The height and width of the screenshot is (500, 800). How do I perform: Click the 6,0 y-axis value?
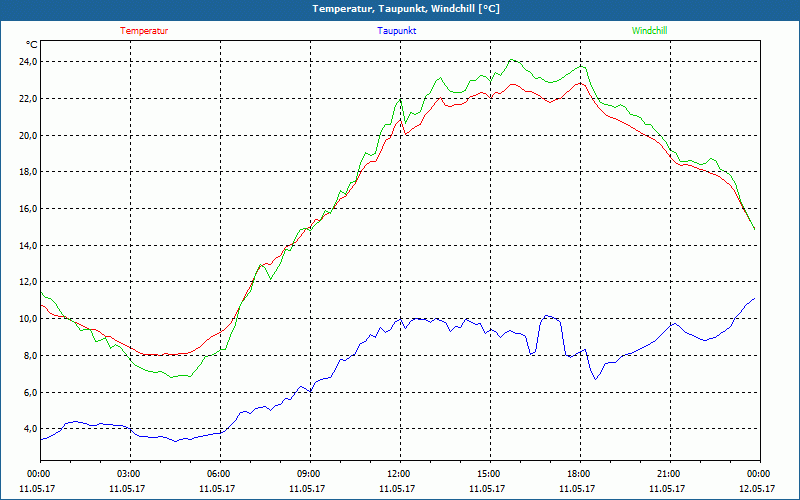click(x=31, y=392)
